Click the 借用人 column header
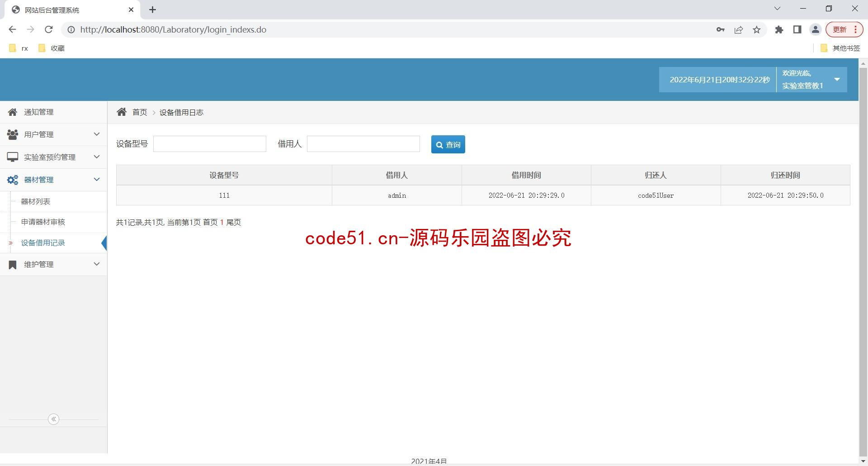The height and width of the screenshot is (466, 868). tap(397, 175)
